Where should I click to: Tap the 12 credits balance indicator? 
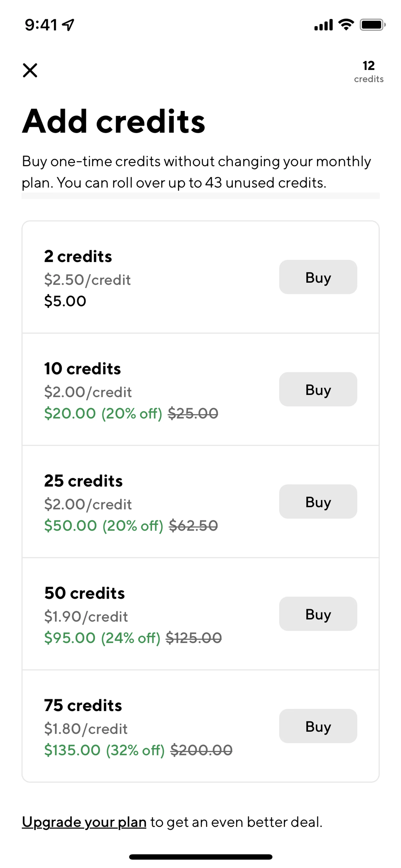point(368,71)
